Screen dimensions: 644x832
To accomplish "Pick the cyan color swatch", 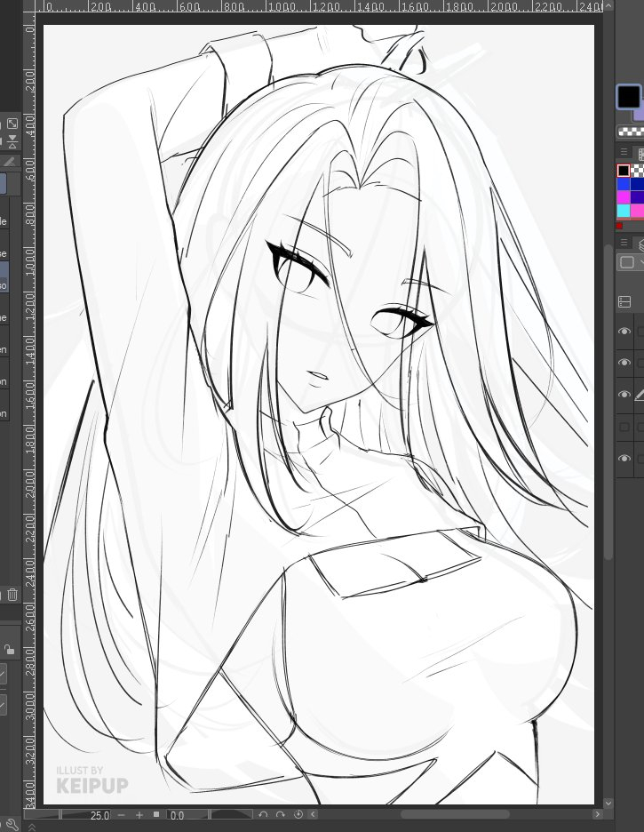I will coord(624,211).
